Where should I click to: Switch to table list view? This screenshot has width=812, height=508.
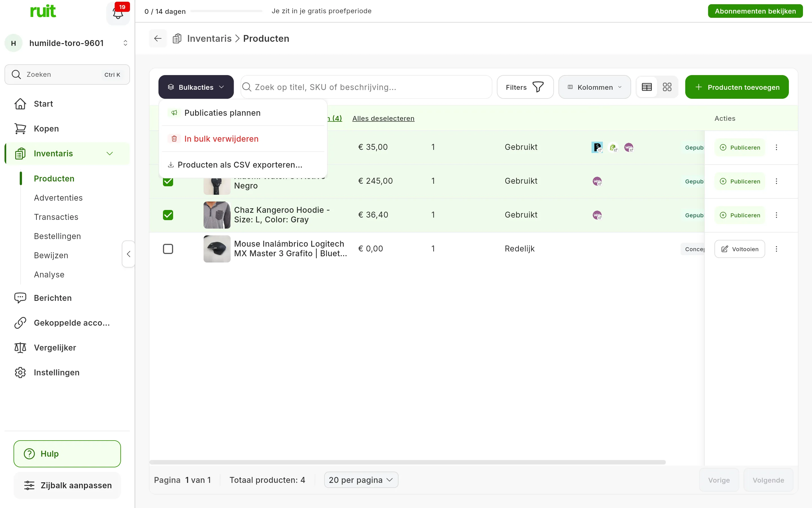click(646, 87)
